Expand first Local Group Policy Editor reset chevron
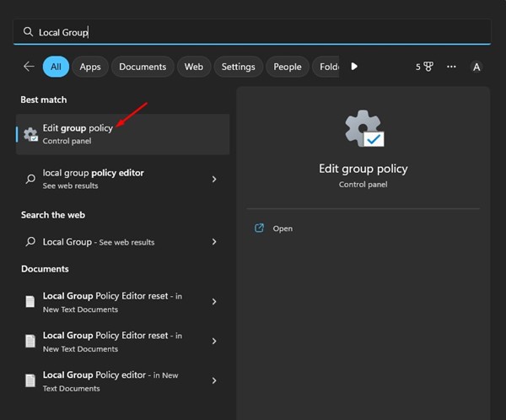This screenshot has width=506, height=420. point(214,302)
